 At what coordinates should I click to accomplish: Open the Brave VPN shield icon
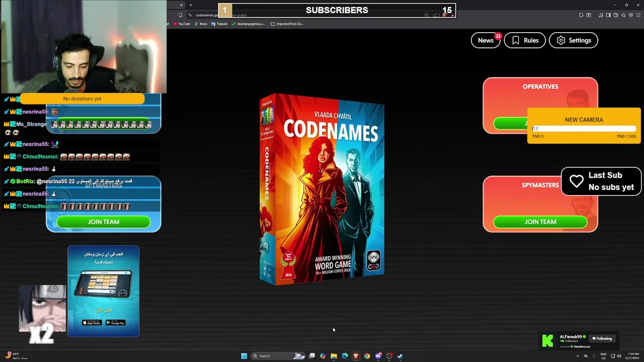pyautogui.click(x=631, y=15)
